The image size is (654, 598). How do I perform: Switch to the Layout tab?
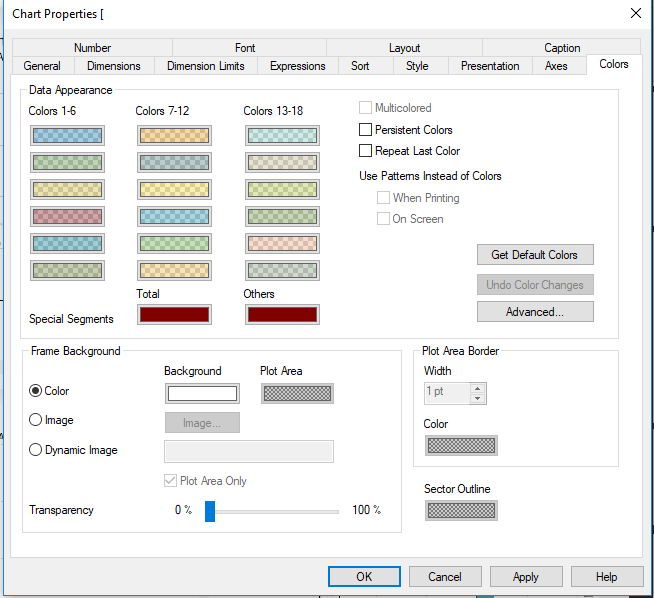405,48
